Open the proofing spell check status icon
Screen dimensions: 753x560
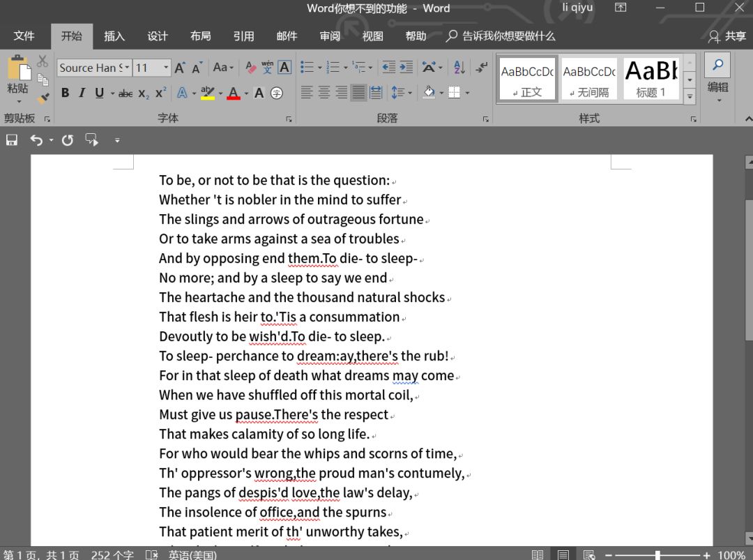pyautogui.click(x=152, y=554)
